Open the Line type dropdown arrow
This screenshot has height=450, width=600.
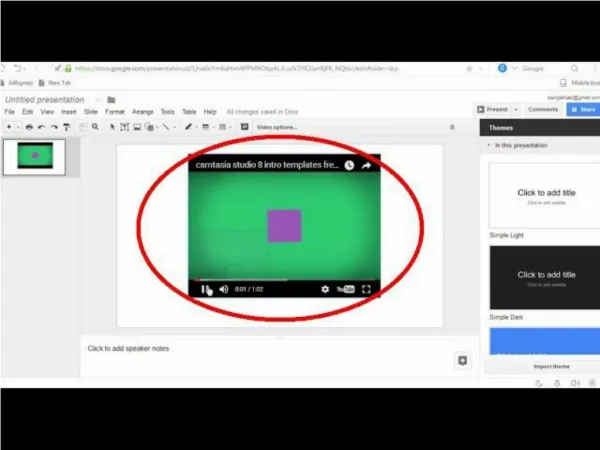click(175, 127)
